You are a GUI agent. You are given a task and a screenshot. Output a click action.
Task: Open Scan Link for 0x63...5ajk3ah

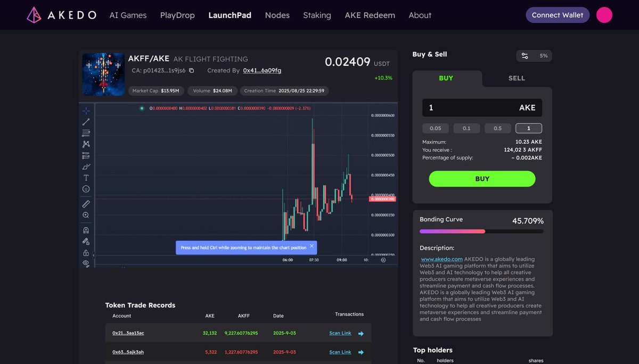click(340, 352)
